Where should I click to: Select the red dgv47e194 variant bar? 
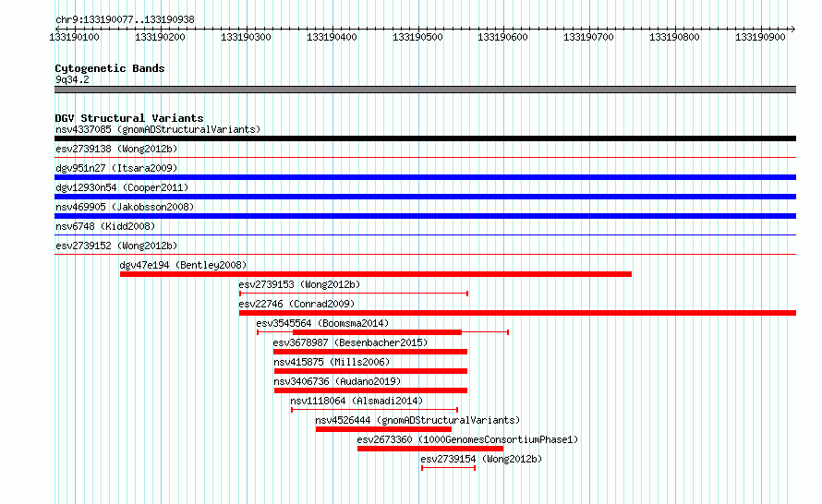(376, 274)
